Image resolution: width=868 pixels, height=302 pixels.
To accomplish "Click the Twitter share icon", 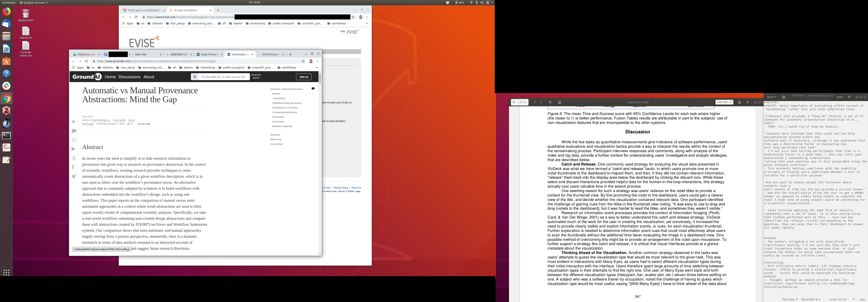I will (x=74, y=176).
